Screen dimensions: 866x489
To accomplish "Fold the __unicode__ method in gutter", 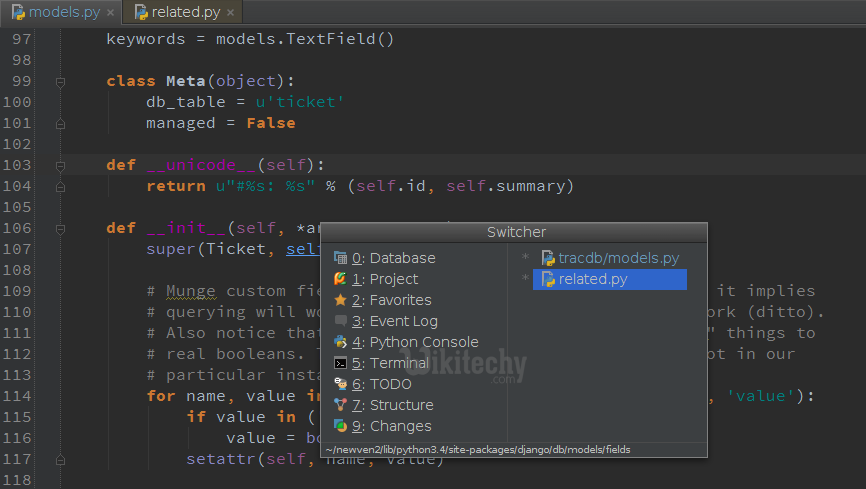I will click(61, 165).
